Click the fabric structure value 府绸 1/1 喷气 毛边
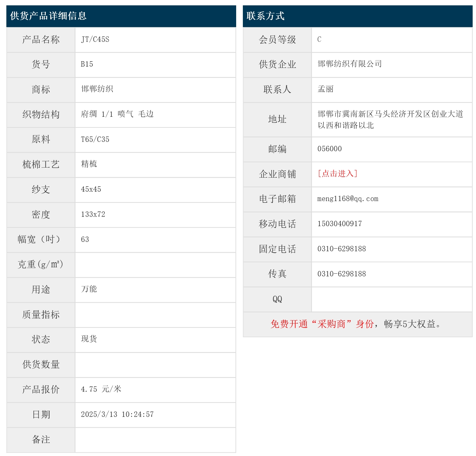476x456 pixels. (117, 114)
